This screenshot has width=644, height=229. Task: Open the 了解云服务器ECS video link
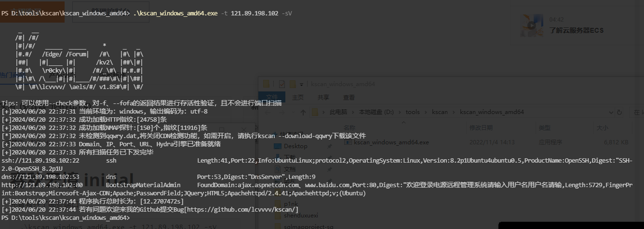click(576, 30)
